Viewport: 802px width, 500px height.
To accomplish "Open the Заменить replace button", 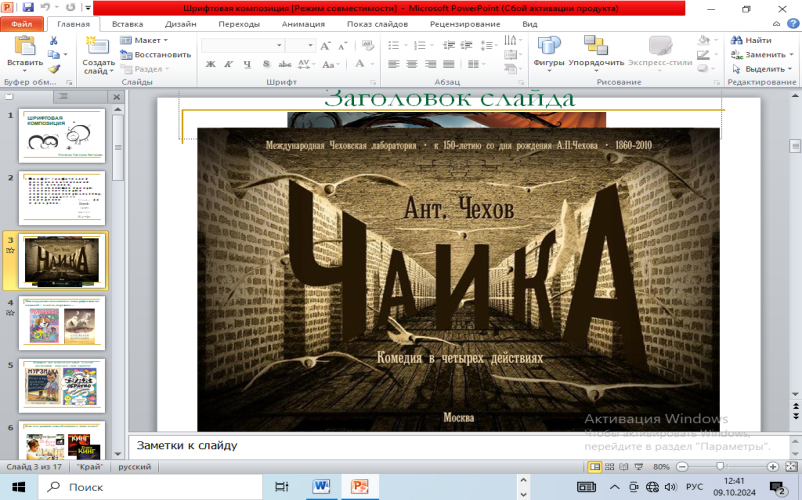I will (762, 54).
